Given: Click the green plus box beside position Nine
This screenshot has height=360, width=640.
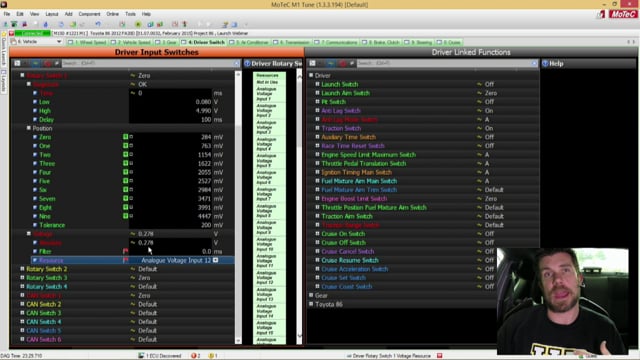Looking at the screenshot, I should (x=125, y=216).
